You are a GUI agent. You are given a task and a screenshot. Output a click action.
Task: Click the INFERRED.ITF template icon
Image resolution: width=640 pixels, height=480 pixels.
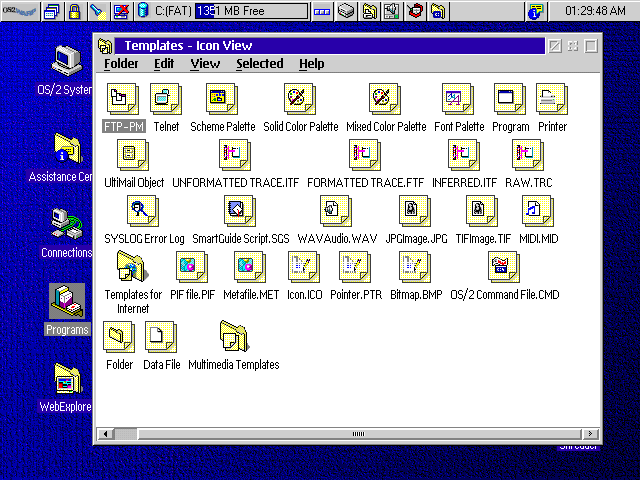pyautogui.click(x=464, y=155)
